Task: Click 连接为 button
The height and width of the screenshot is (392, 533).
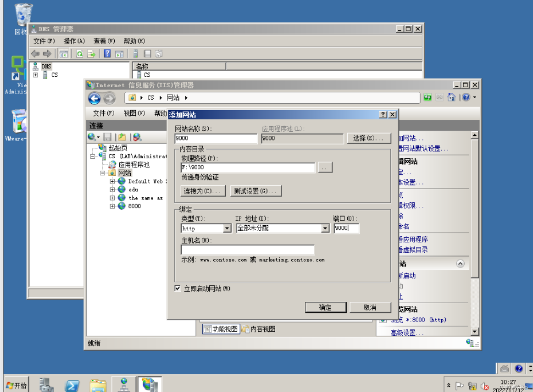Action: point(203,191)
